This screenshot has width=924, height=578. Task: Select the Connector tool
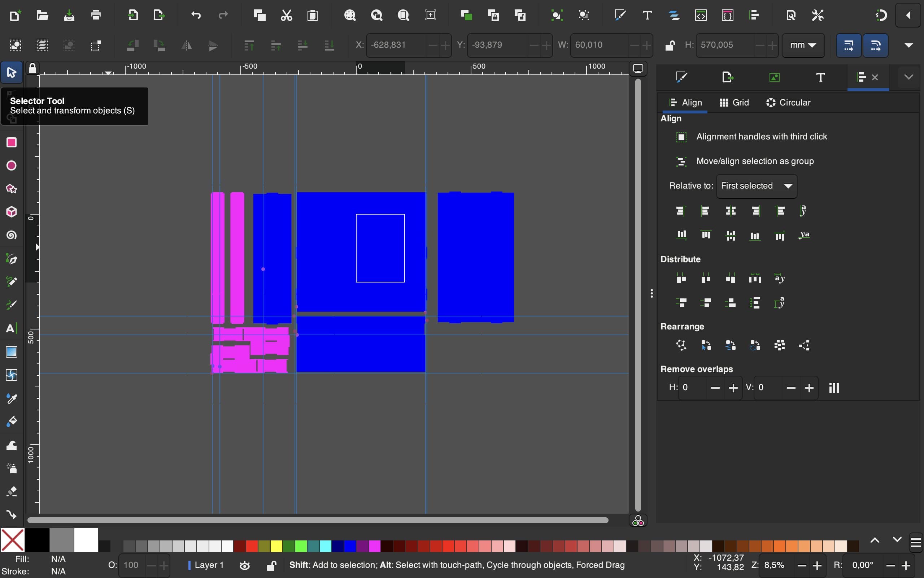click(x=12, y=515)
